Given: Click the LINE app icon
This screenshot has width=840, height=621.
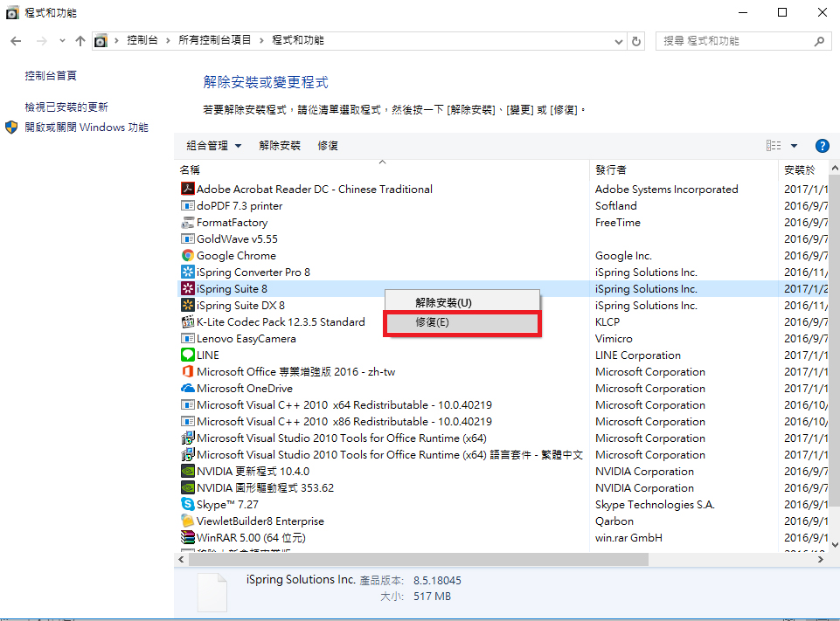Looking at the screenshot, I should [x=186, y=355].
